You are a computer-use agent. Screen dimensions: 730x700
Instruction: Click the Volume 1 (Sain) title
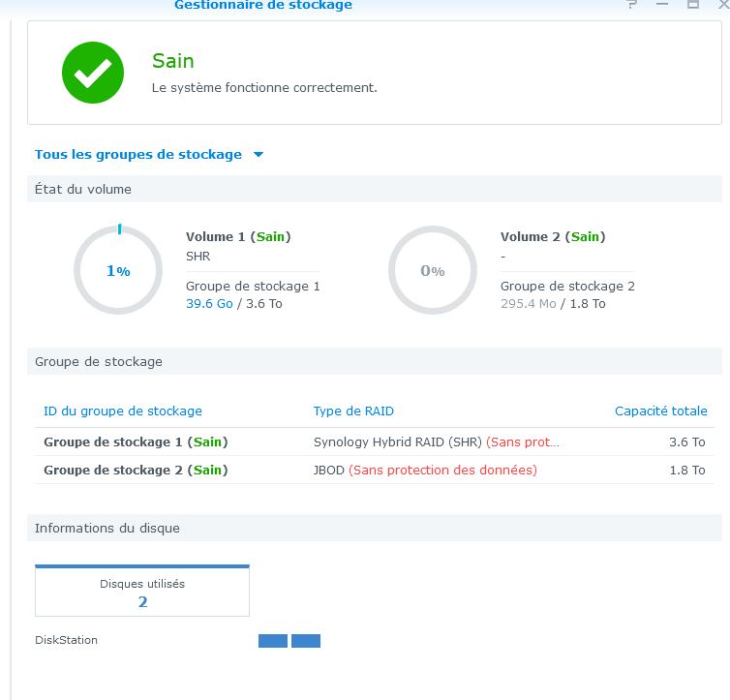[x=238, y=236]
